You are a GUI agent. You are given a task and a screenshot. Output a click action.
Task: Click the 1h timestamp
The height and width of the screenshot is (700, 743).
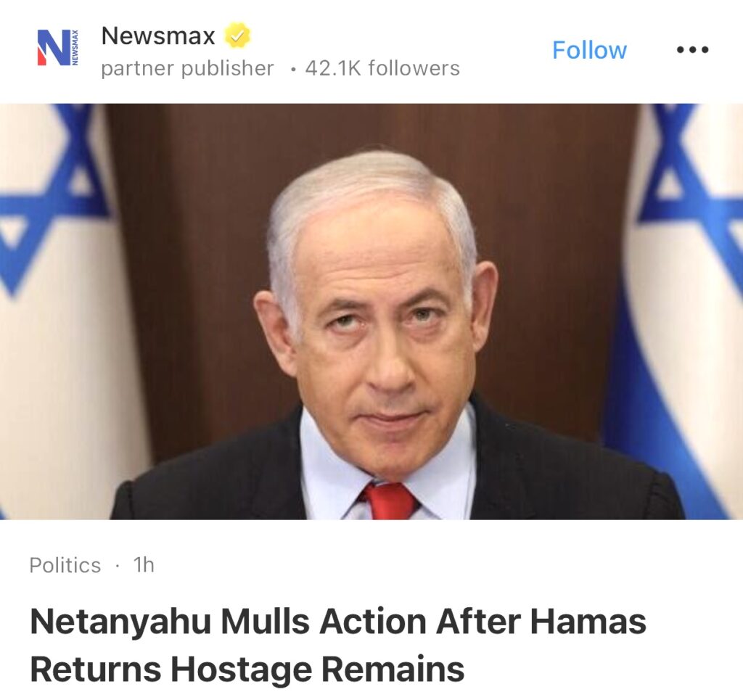pos(144,564)
